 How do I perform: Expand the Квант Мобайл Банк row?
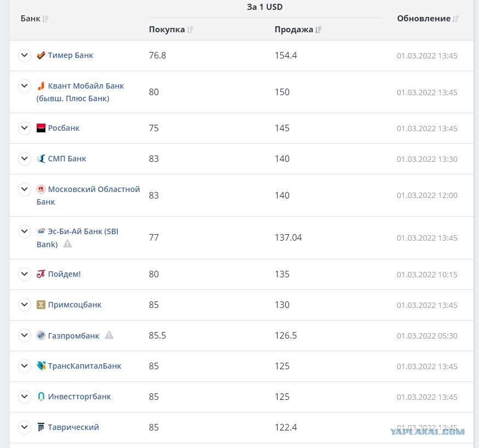pos(25,86)
